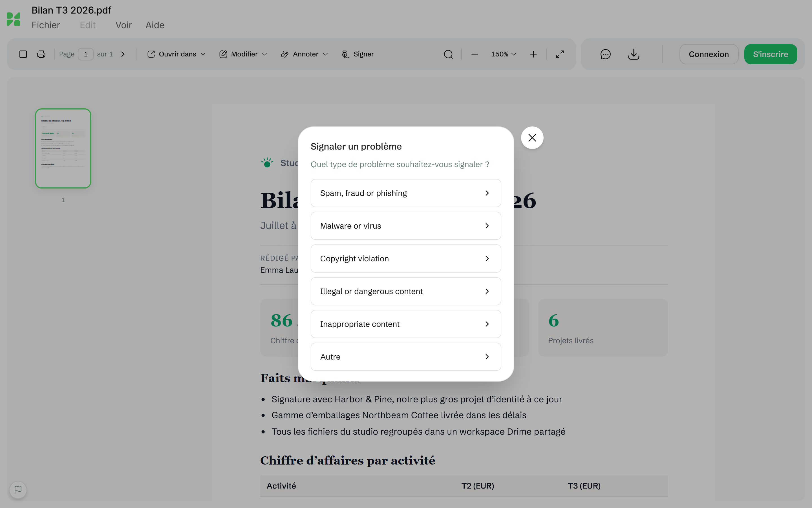Image resolution: width=812 pixels, height=508 pixels.
Task: Select Inappropriate content option
Action: (406, 324)
